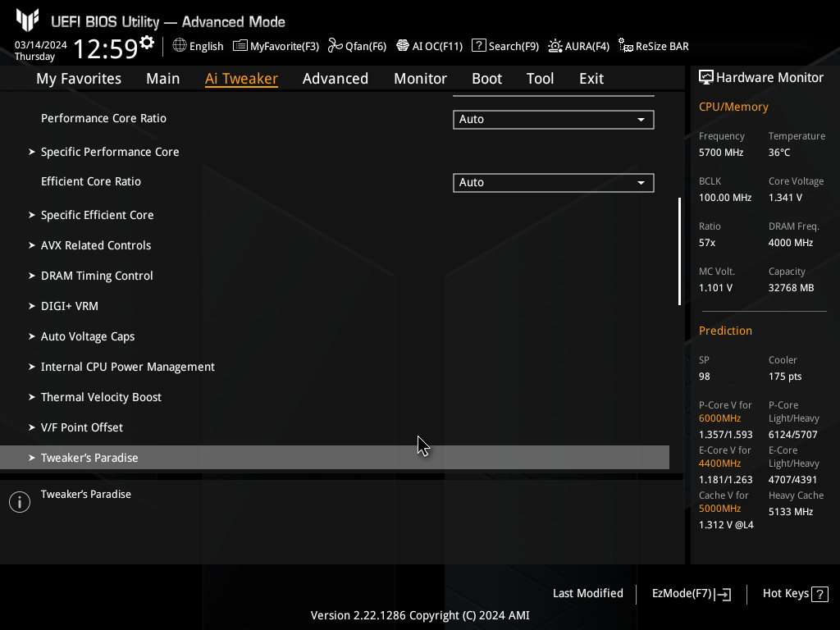The height and width of the screenshot is (630, 840).
Task: Click the Search question mark icon
Action: [478, 46]
